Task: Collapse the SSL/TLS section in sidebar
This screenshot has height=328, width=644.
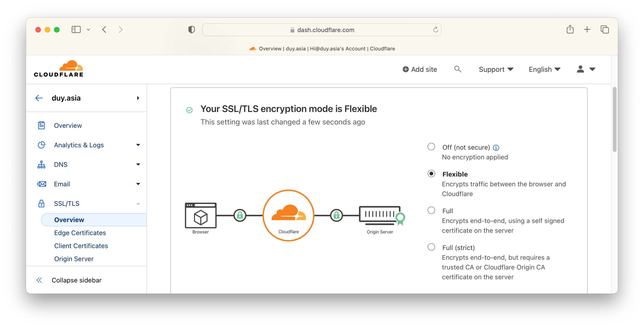Action: (x=138, y=203)
